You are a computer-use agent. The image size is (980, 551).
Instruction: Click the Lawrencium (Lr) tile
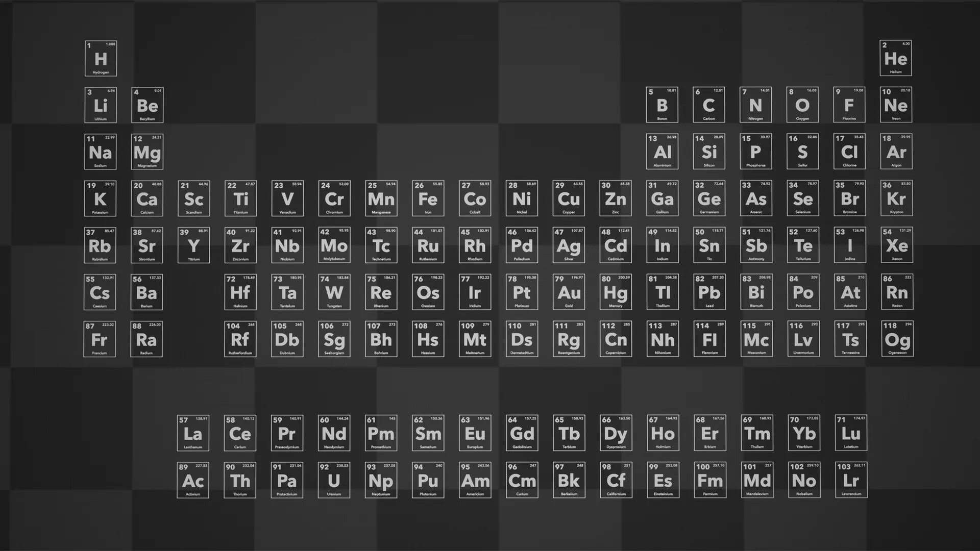[x=851, y=480]
